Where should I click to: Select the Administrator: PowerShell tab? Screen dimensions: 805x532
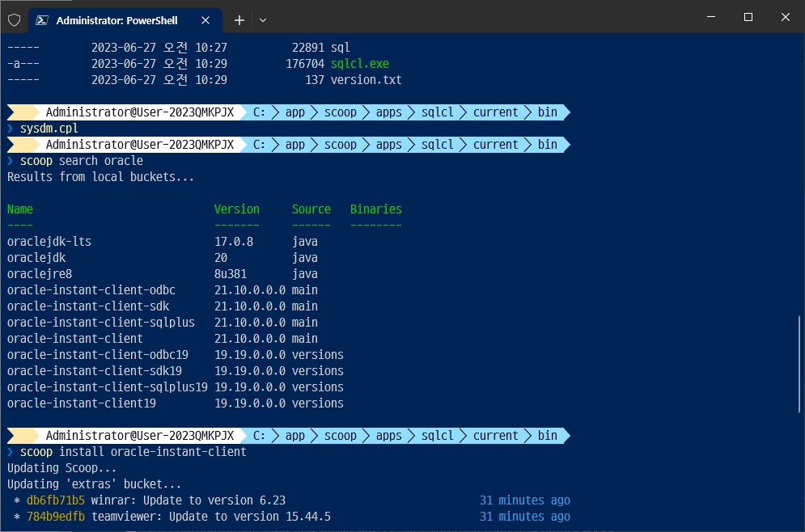pos(125,20)
